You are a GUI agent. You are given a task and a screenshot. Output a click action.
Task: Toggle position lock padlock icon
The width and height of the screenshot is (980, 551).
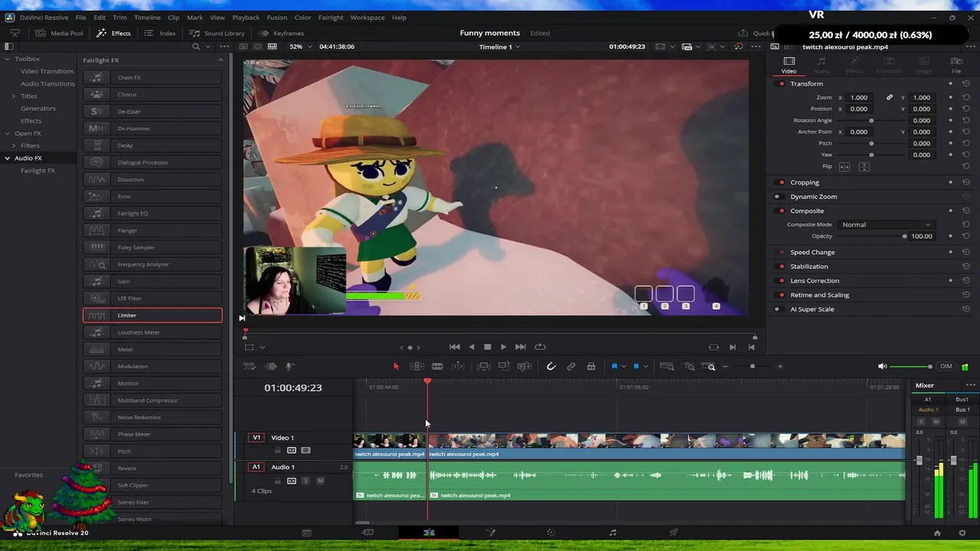pos(591,367)
